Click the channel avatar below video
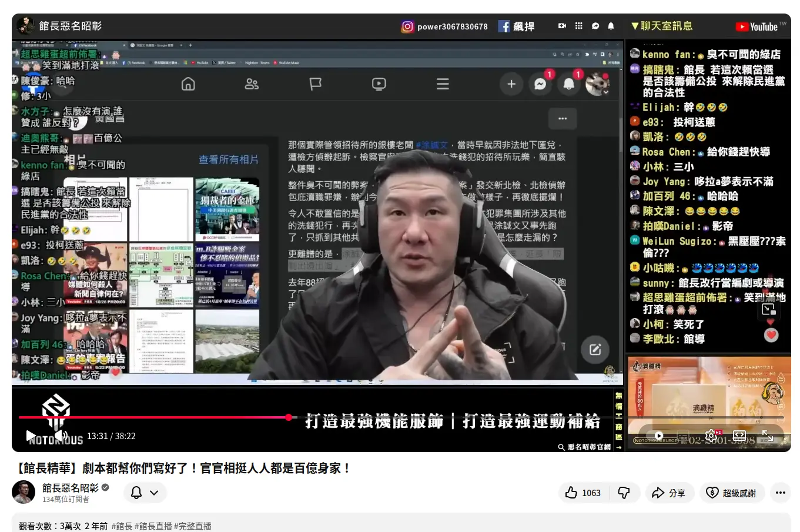This screenshot has height=532, width=800. click(x=24, y=493)
